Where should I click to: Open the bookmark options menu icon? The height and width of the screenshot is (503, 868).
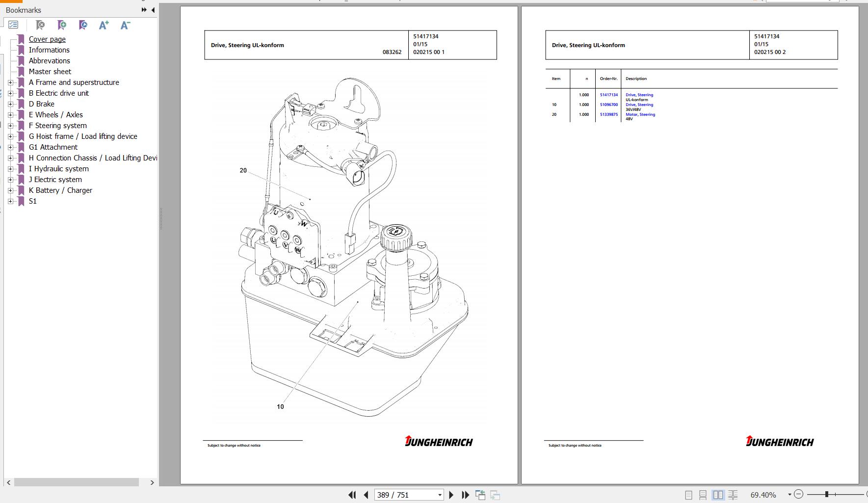tap(13, 25)
